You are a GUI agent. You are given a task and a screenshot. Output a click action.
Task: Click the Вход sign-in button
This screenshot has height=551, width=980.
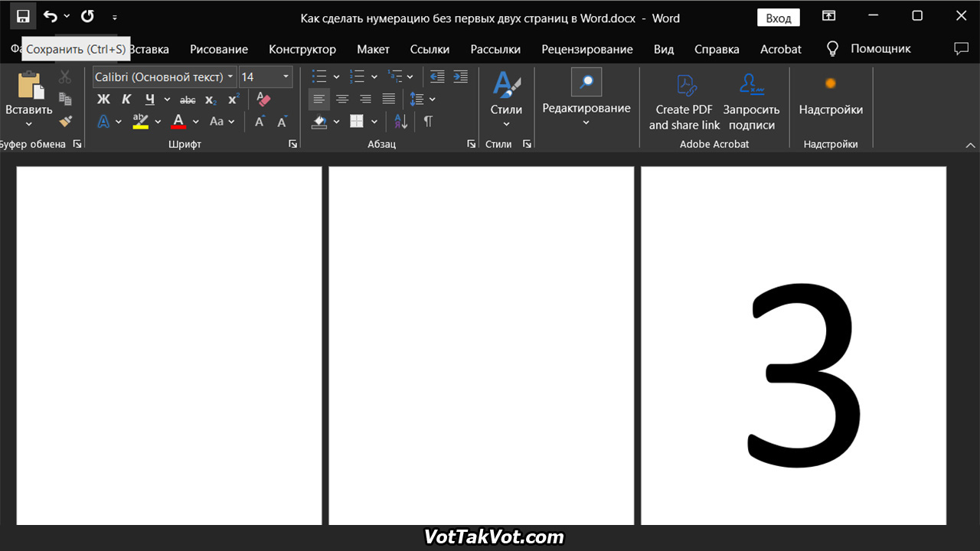779,18
